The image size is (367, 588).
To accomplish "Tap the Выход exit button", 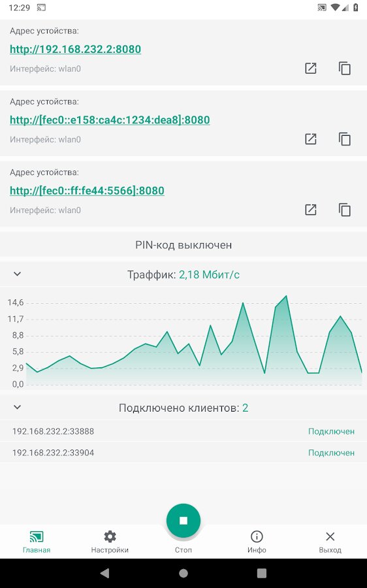I will (330, 542).
